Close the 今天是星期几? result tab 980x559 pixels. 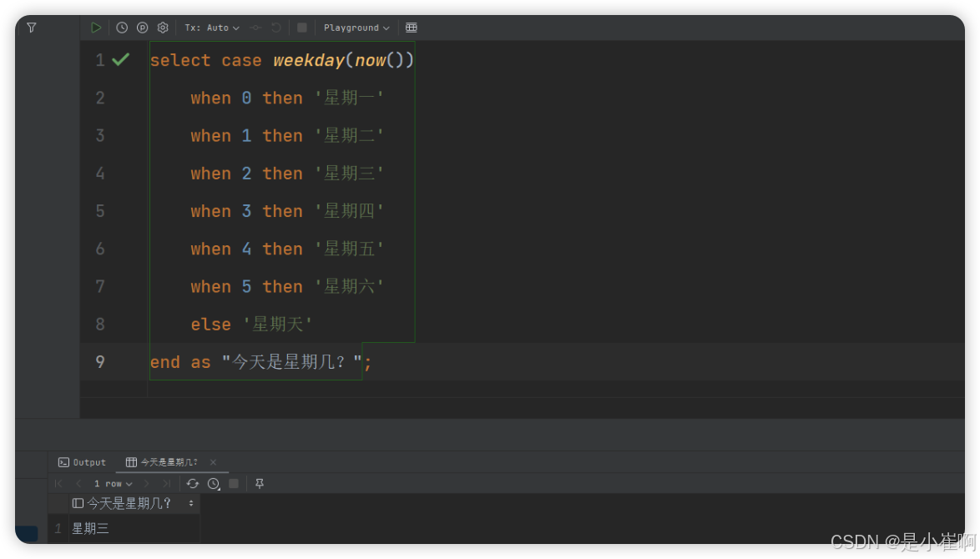tap(213, 462)
